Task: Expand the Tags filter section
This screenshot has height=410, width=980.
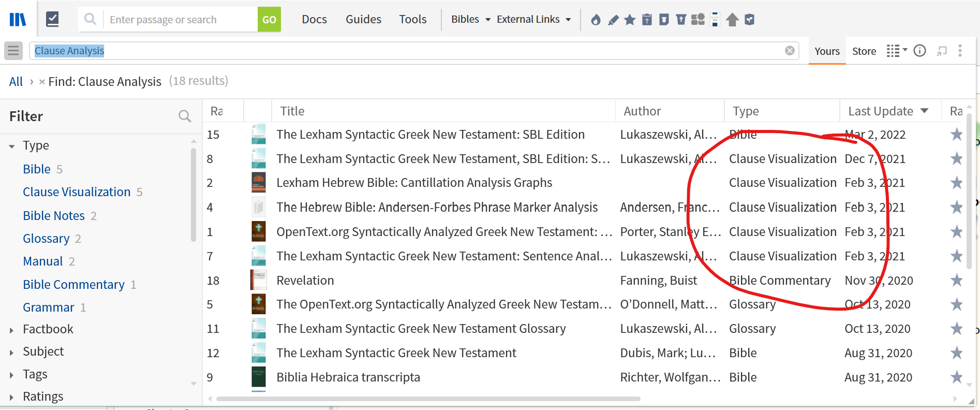Action: pyautogui.click(x=11, y=375)
